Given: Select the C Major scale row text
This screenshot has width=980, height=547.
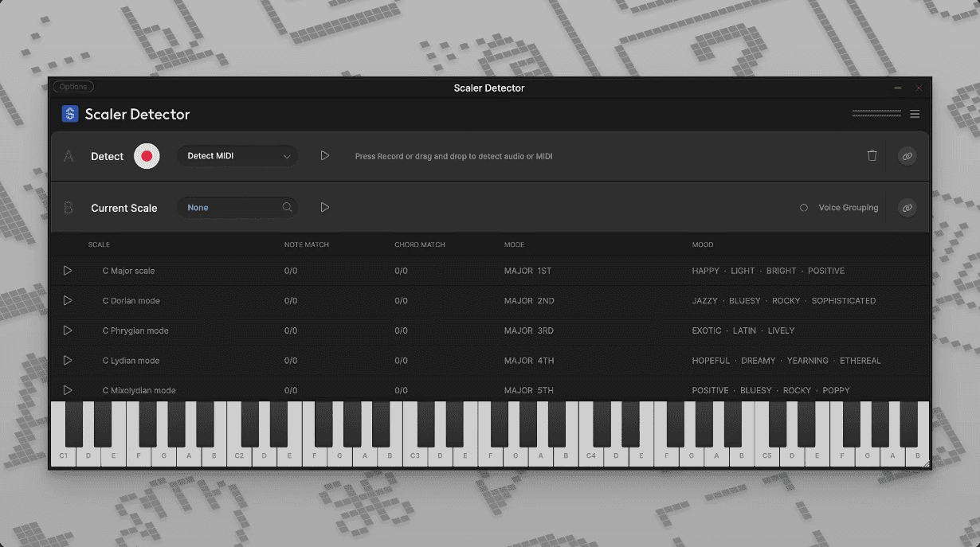Looking at the screenshot, I should point(128,271).
